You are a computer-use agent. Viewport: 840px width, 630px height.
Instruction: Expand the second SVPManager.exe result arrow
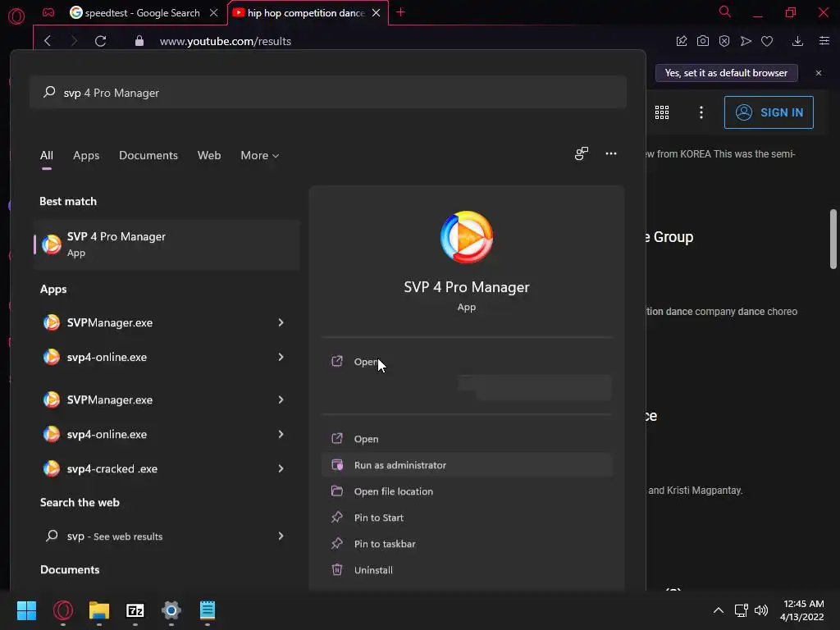281,399
